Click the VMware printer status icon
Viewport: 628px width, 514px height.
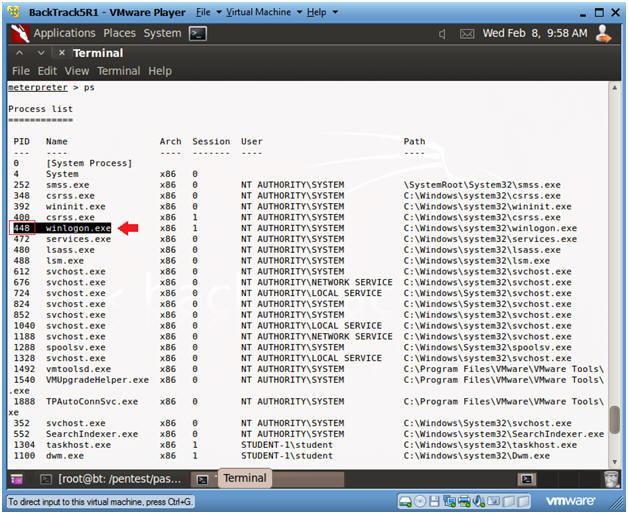[x=464, y=501]
